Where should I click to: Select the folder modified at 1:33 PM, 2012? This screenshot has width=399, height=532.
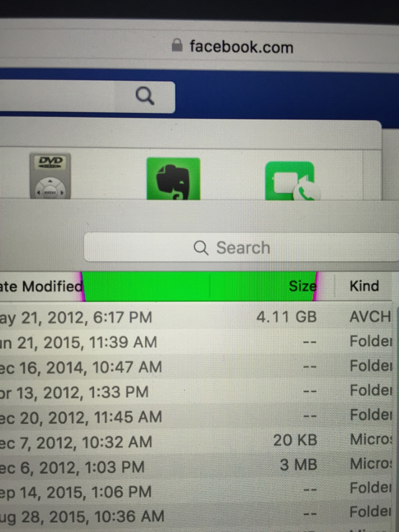197,392
